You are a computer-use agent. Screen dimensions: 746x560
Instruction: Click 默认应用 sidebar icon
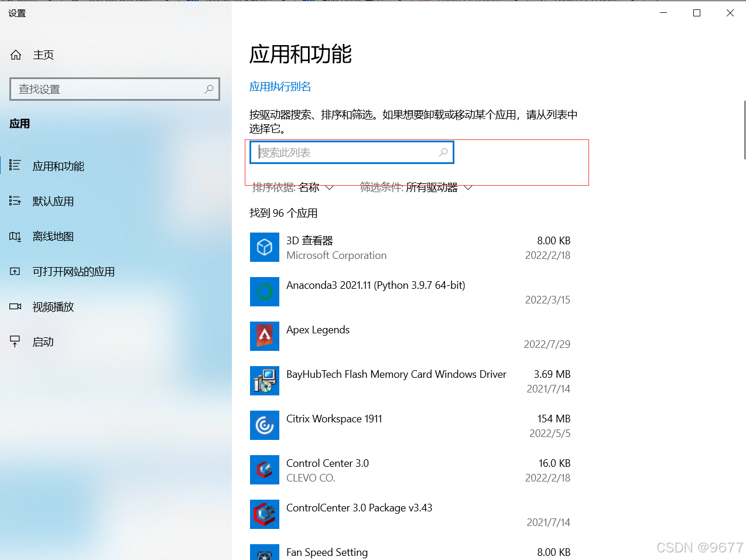click(x=15, y=201)
